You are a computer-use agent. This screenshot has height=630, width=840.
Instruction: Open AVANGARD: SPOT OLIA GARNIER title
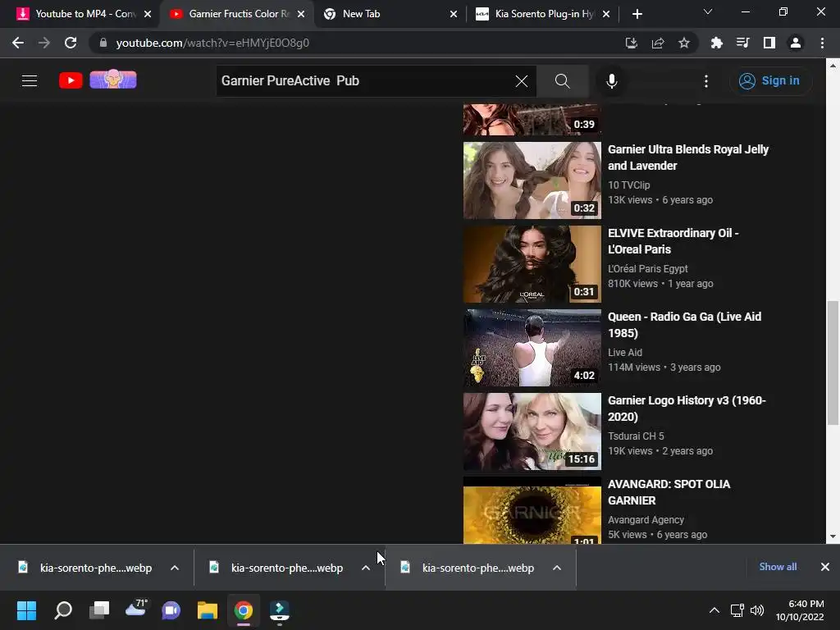point(669,492)
